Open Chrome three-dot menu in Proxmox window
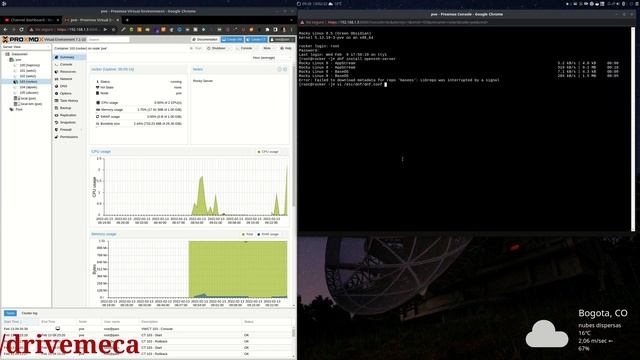 [x=291, y=29]
